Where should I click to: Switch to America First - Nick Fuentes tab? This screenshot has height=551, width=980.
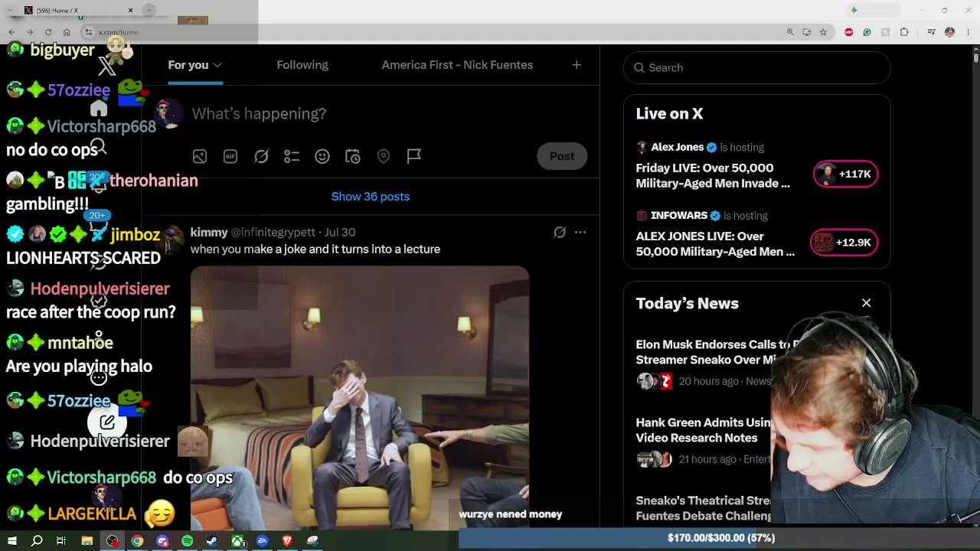[457, 65]
